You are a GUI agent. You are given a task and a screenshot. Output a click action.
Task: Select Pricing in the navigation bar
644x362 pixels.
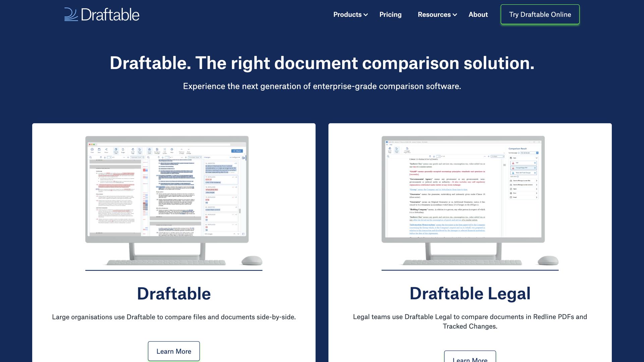coord(390,14)
